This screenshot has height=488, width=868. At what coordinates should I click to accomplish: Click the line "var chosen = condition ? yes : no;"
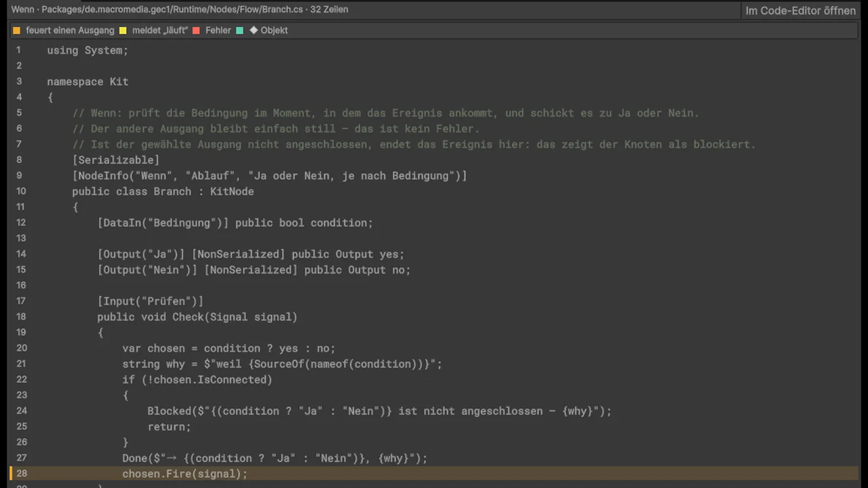[x=229, y=348]
